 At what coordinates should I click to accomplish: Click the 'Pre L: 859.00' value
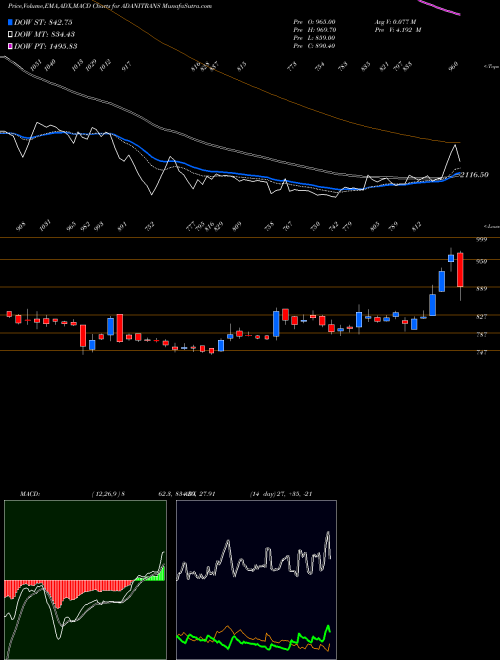pyautogui.click(x=314, y=38)
